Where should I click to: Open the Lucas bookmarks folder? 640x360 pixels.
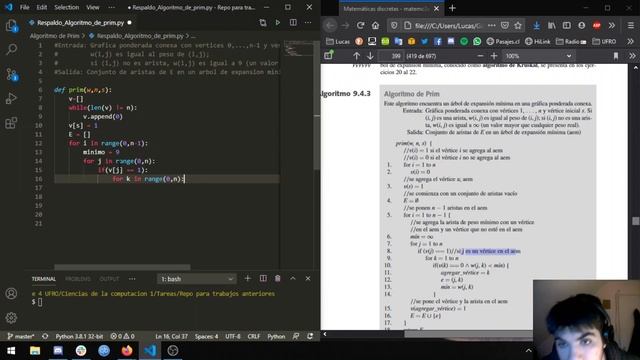(338, 41)
